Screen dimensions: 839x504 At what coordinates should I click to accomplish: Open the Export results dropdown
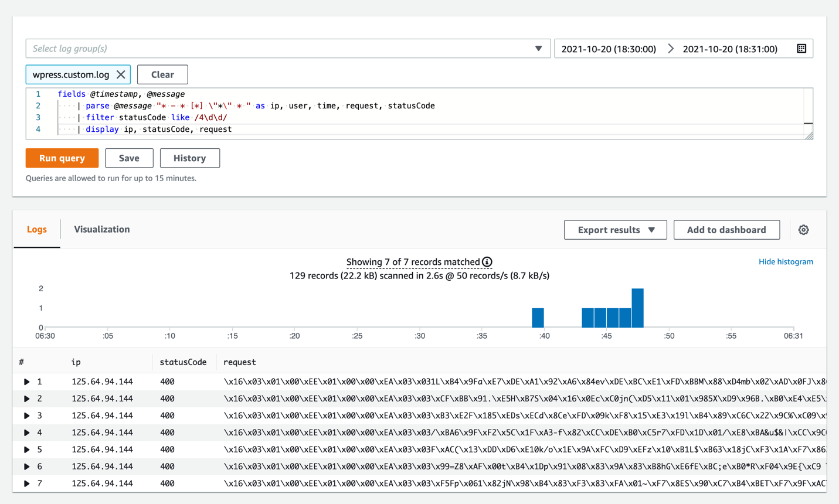click(615, 230)
